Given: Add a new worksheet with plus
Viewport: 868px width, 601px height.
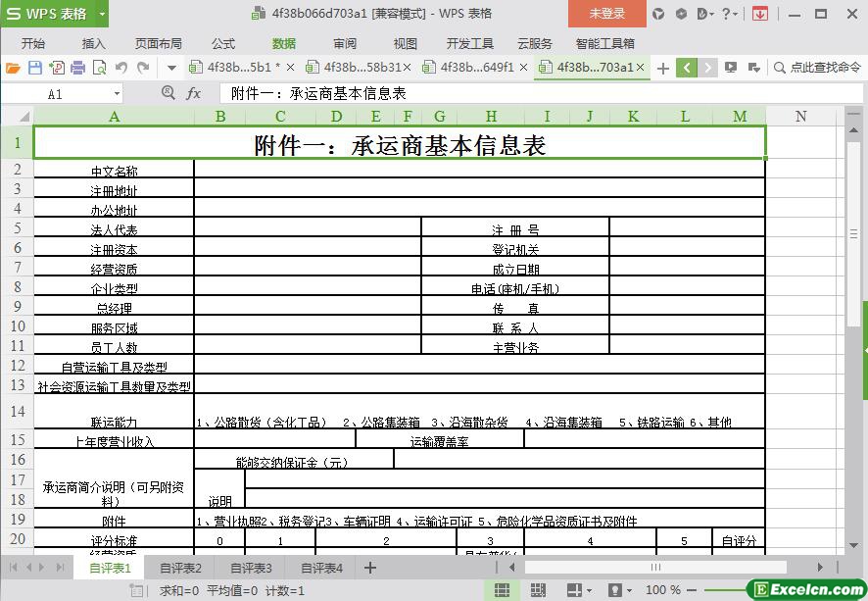Looking at the screenshot, I should pos(369,568).
